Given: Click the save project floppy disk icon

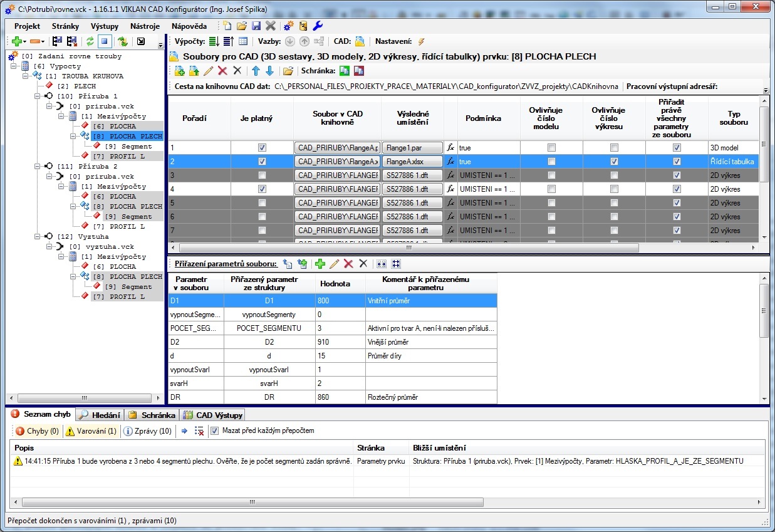Looking at the screenshot, I should [256, 26].
